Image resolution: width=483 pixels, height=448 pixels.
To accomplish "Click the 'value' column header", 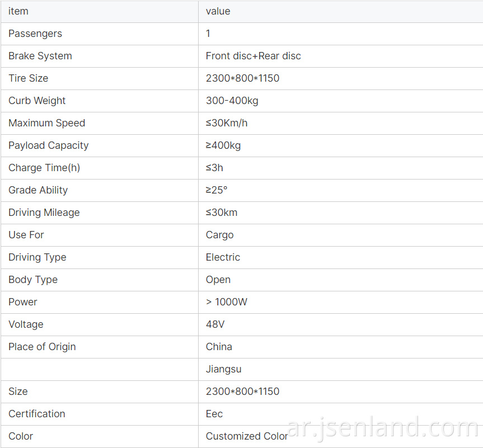I will coord(218,11).
